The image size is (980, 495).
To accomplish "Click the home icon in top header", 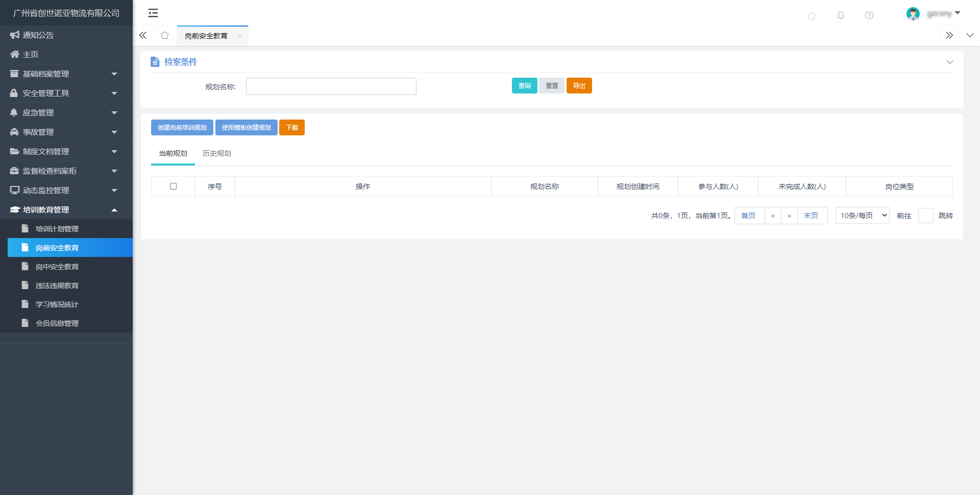I will [811, 15].
